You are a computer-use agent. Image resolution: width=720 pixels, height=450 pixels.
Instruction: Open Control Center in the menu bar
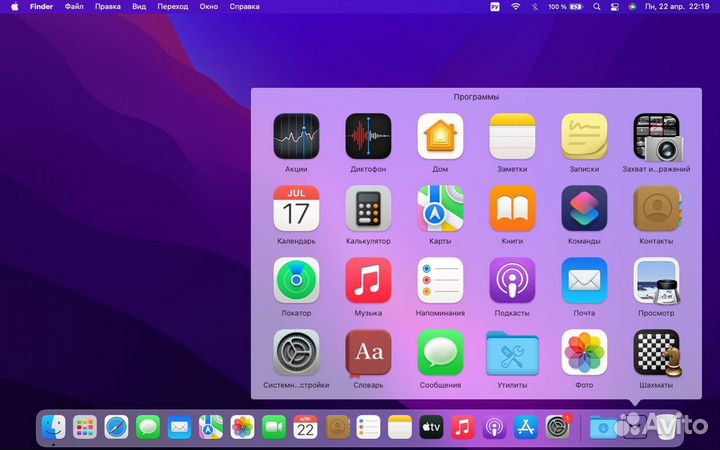pyautogui.click(x=613, y=7)
